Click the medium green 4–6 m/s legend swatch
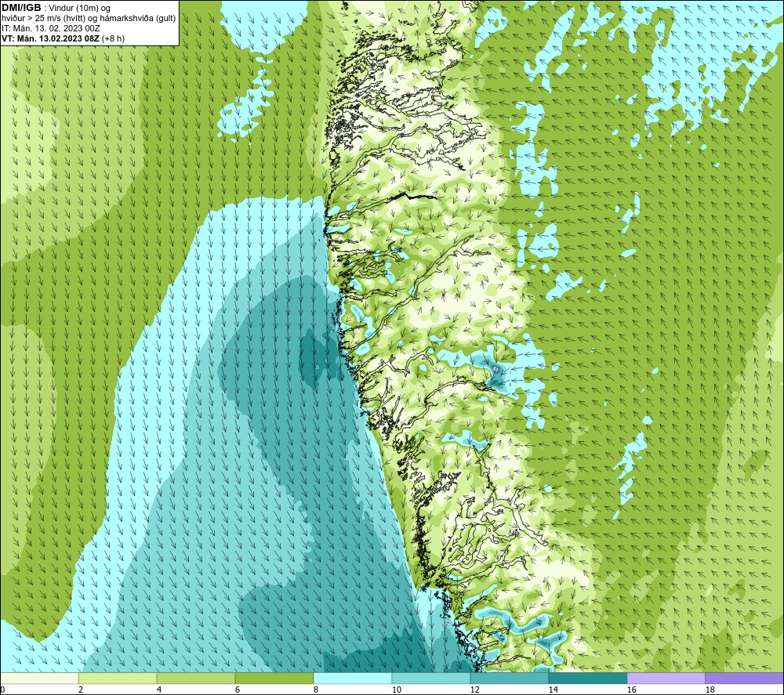Screen dimensions: 784x695 (196, 678)
